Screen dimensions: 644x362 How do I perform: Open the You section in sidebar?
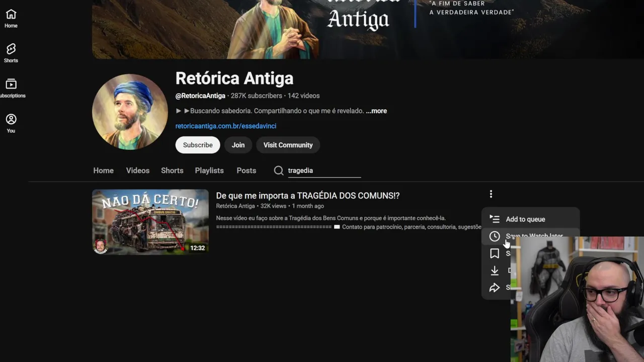pyautogui.click(x=11, y=123)
